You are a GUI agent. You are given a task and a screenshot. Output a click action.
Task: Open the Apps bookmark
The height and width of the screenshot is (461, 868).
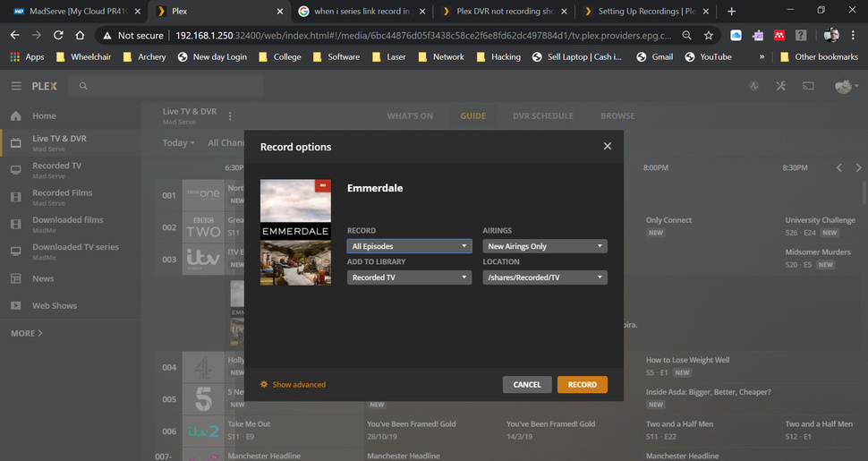click(27, 56)
